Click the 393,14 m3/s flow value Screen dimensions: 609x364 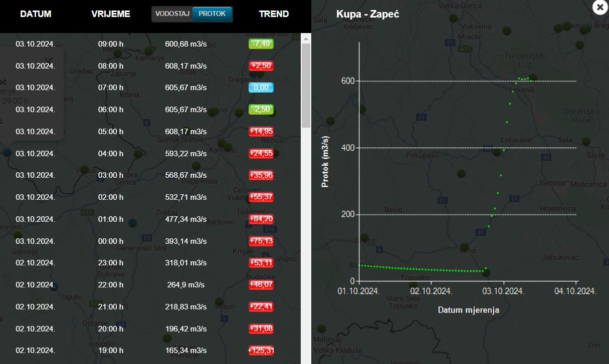[x=186, y=241]
